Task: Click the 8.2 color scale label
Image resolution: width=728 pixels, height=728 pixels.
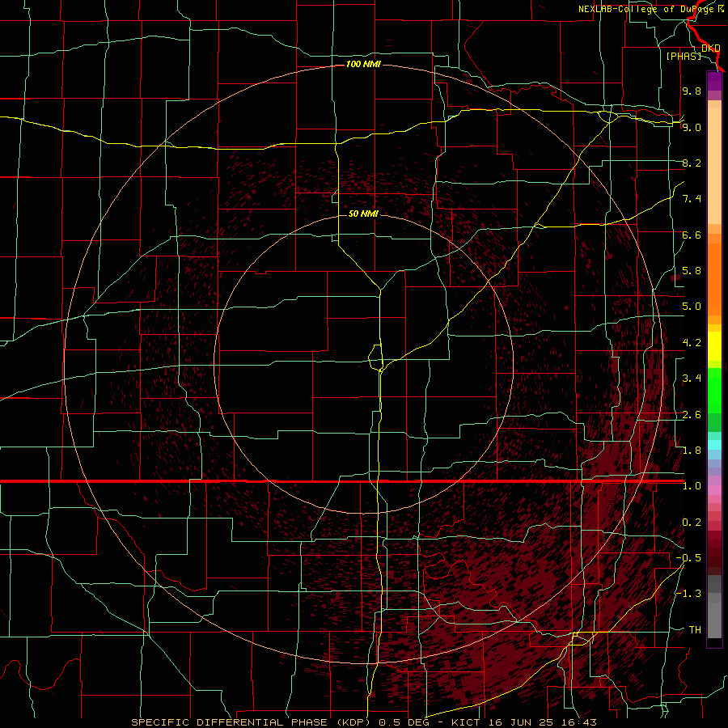Action: coord(692,163)
